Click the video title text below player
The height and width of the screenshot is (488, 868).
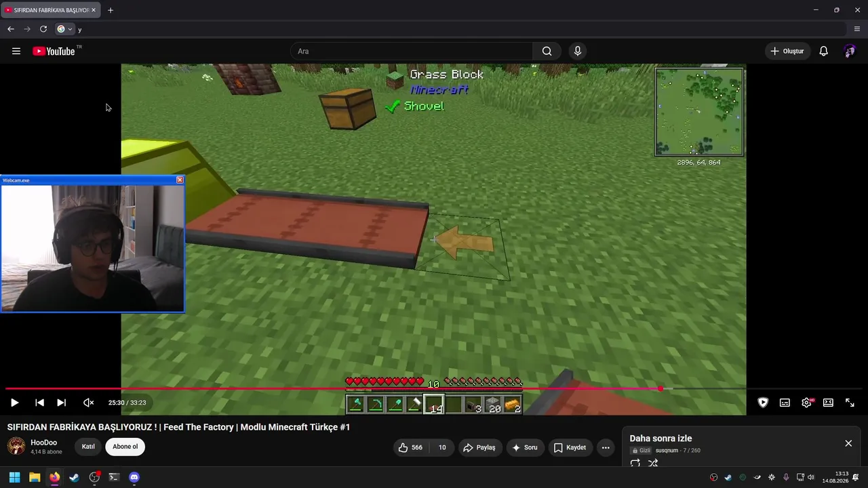click(x=178, y=427)
